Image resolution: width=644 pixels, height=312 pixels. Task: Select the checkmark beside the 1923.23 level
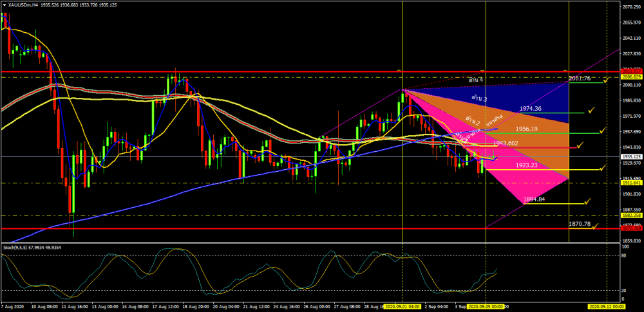tap(603, 167)
